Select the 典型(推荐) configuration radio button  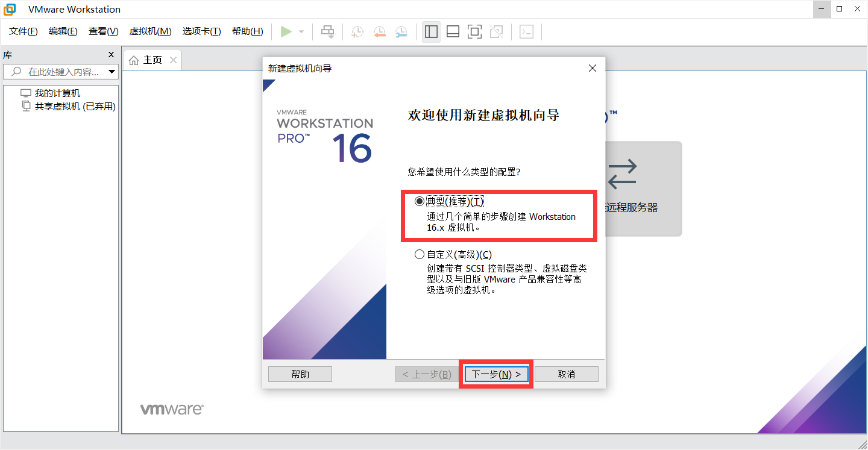pos(420,201)
